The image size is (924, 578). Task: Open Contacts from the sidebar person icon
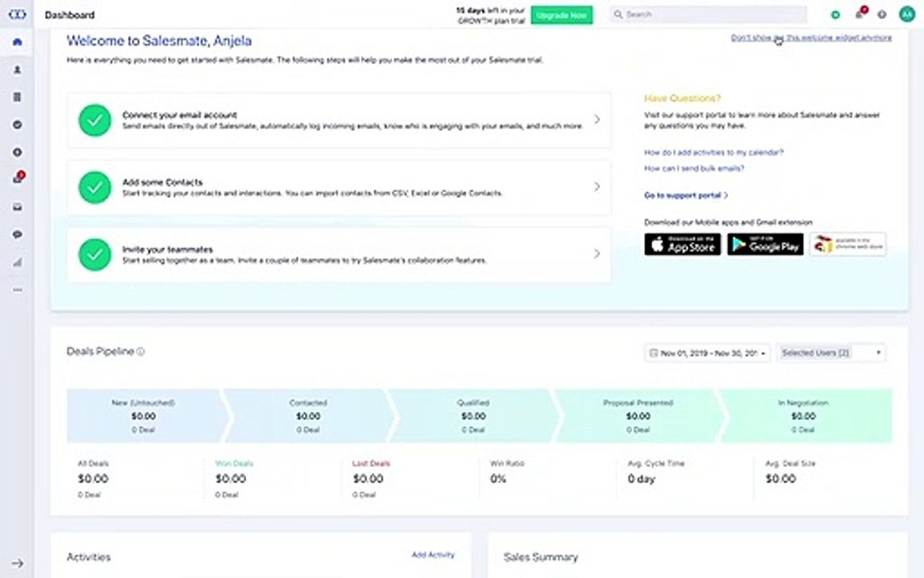pos(17,70)
